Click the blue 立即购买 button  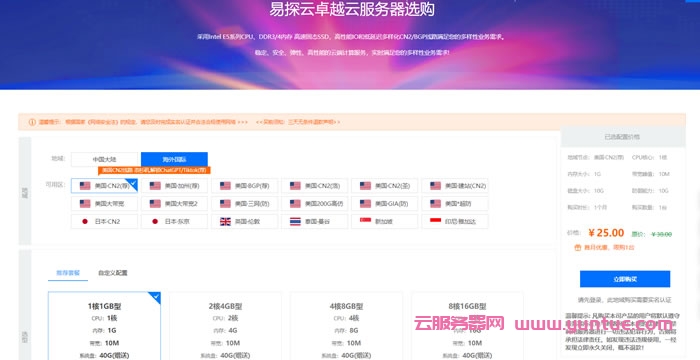625,279
